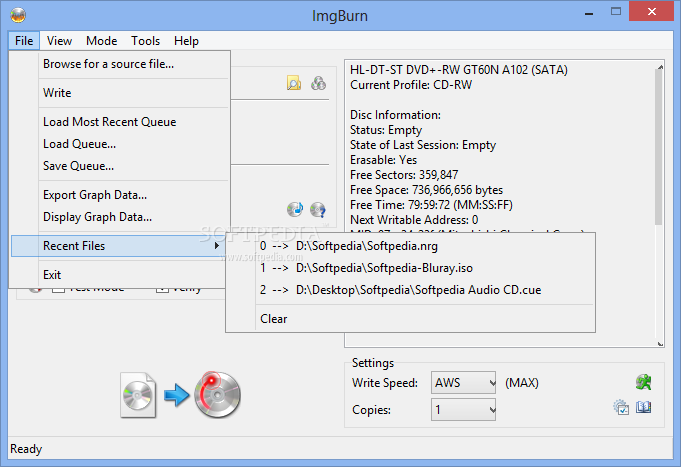Choose Load Most Recent Queue
681x467 pixels.
[x=120, y=122]
